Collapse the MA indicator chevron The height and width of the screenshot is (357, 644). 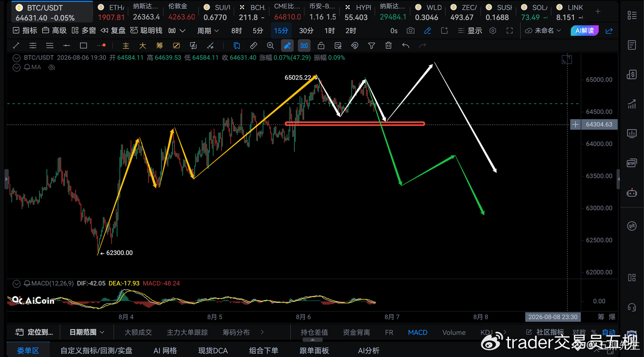[17, 67]
